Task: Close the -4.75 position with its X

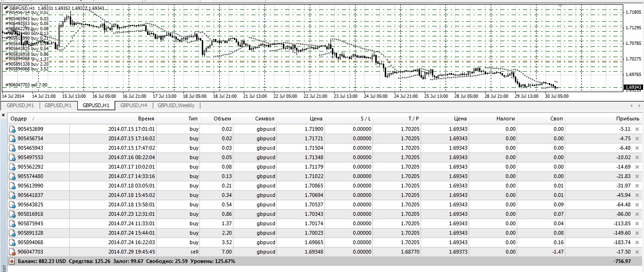Action: pos(638,138)
